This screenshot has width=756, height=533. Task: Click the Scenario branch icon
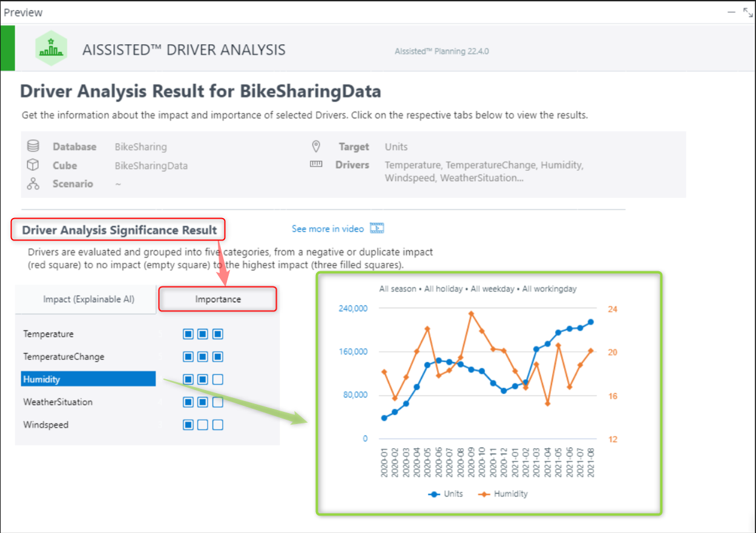tap(35, 184)
